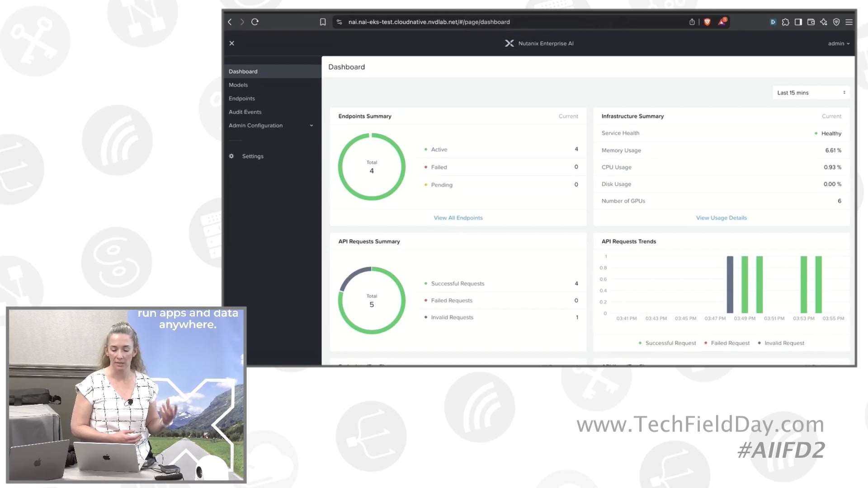Expand the admin account dropdown
Image resolution: width=868 pixels, height=488 pixels.
pyautogui.click(x=839, y=43)
